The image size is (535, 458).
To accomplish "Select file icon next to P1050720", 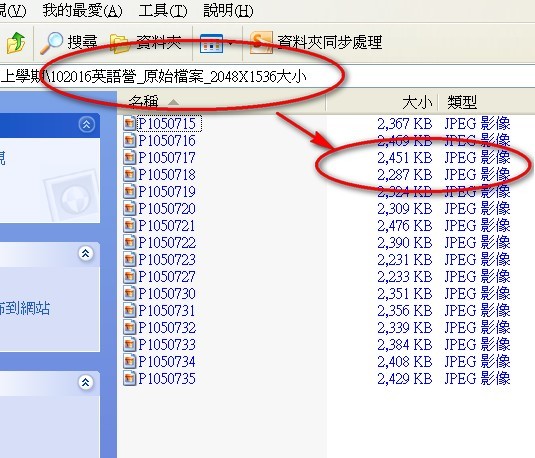I will pos(129,208).
